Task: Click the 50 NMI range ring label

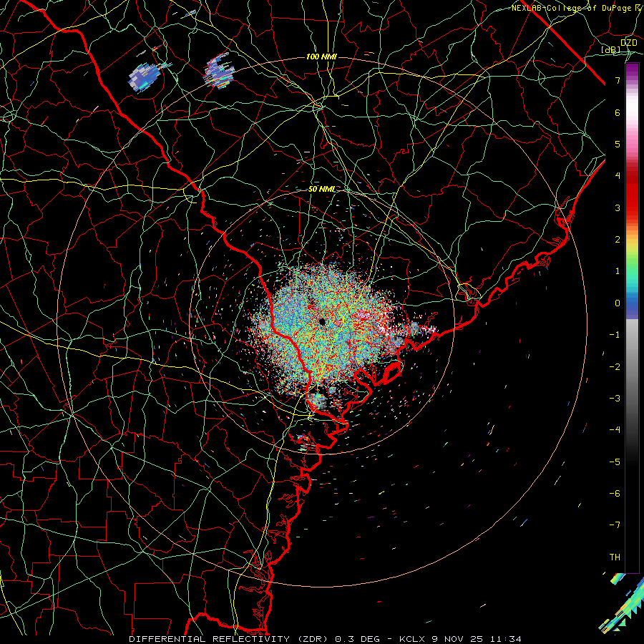Action: (x=321, y=189)
